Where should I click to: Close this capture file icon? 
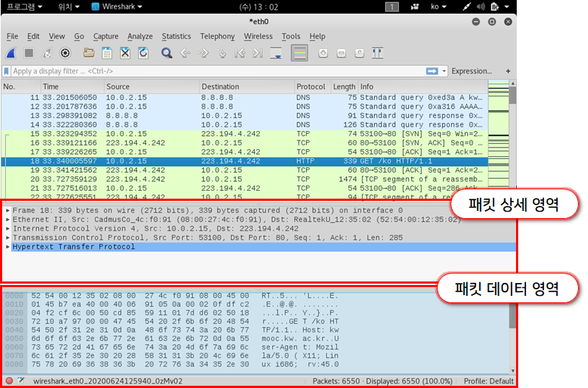click(125, 53)
